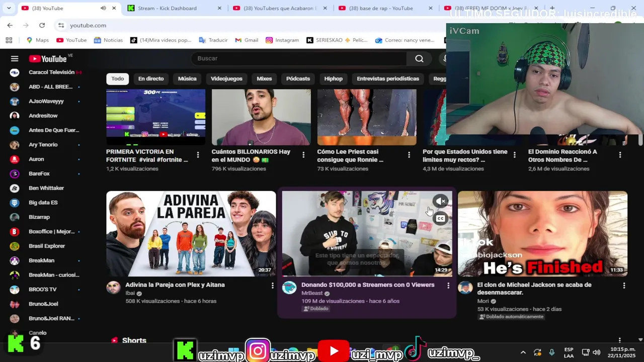Viewport: 644px width, 362px height.
Task: Open Ibai channel avatar
Action: (113, 288)
